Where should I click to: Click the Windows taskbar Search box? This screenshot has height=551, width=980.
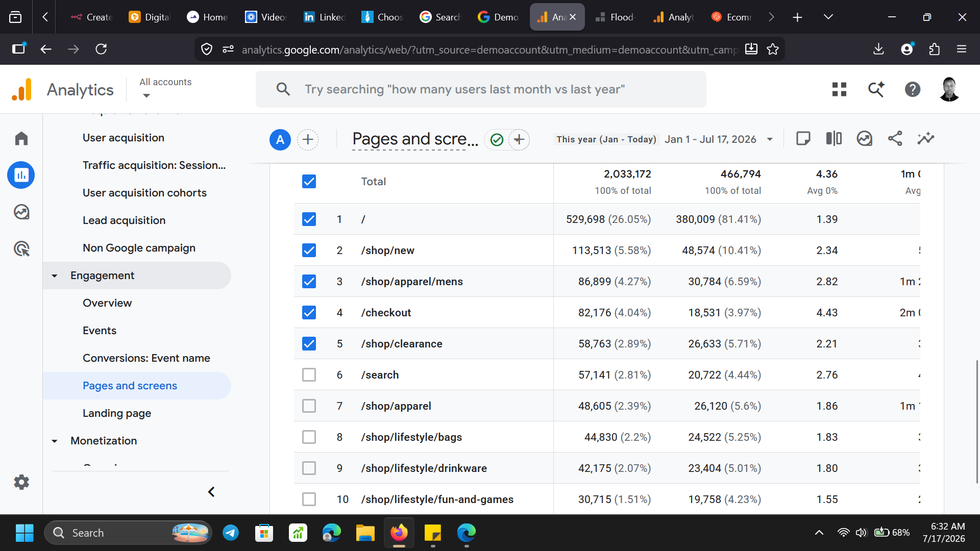pyautogui.click(x=128, y=533)
